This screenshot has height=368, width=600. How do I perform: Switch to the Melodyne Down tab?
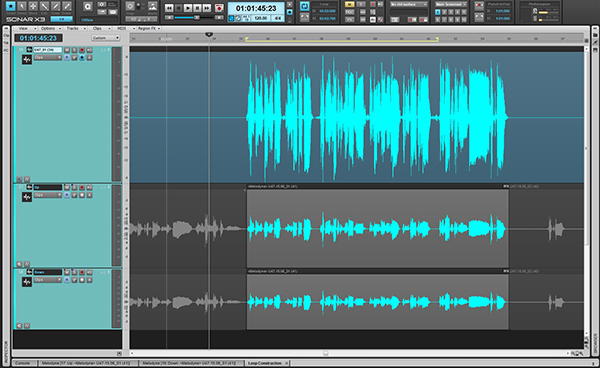coord(191,363)
